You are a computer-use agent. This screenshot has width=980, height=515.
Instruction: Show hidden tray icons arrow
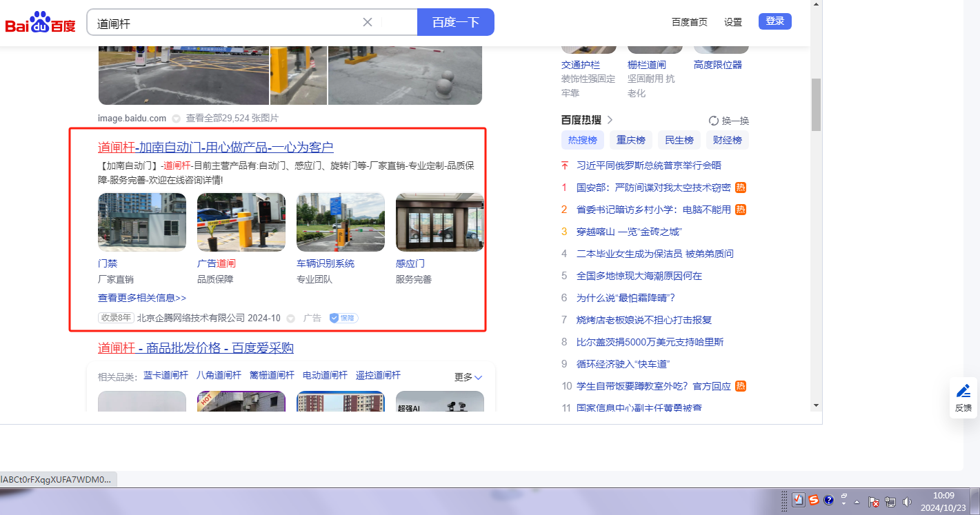pos(857,503)
